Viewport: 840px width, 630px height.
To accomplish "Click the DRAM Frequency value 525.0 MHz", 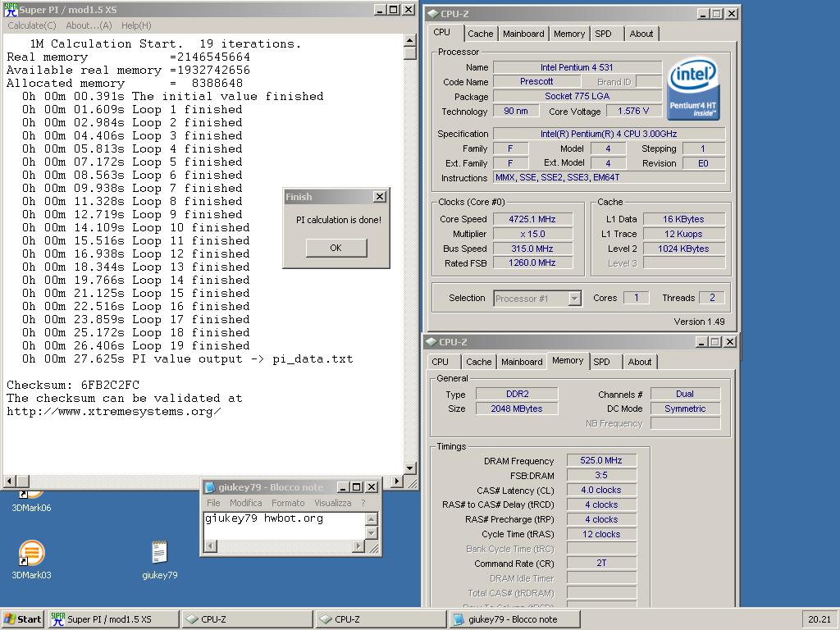I will [x=601, y=460].
